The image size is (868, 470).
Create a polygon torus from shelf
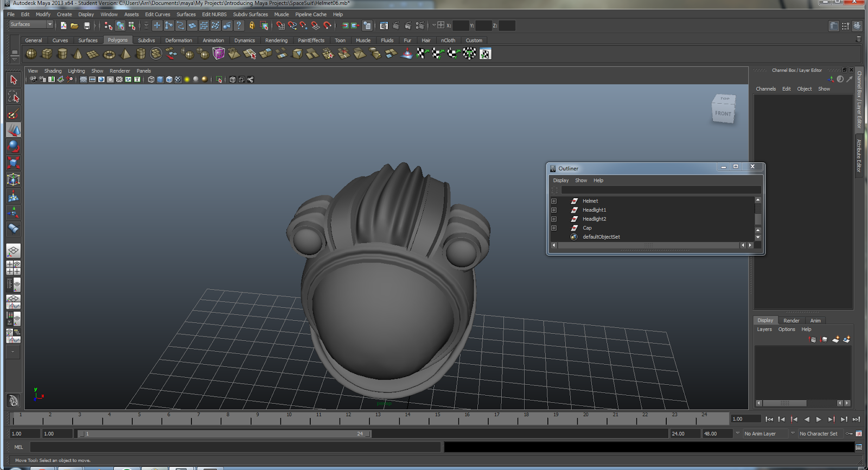pyautogui.click(x=109, y=54)
